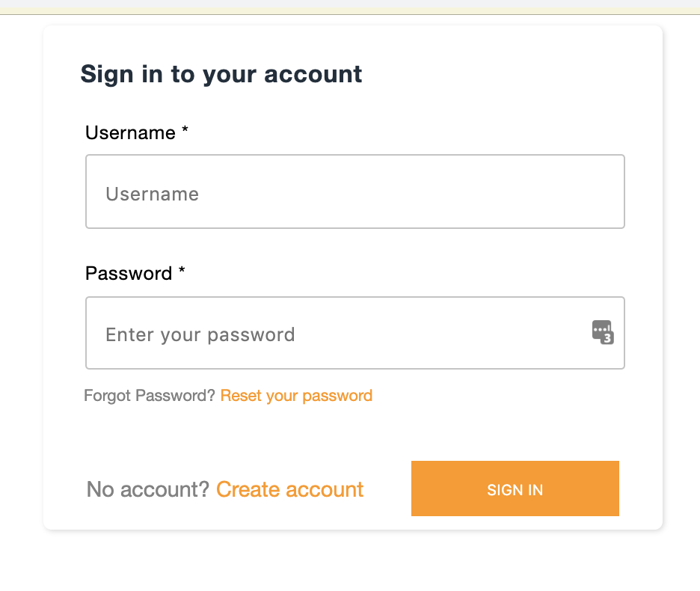Click the badge numbered 3 on password icon
Viewport: 700px width, 591px height.
click(607, 338)
